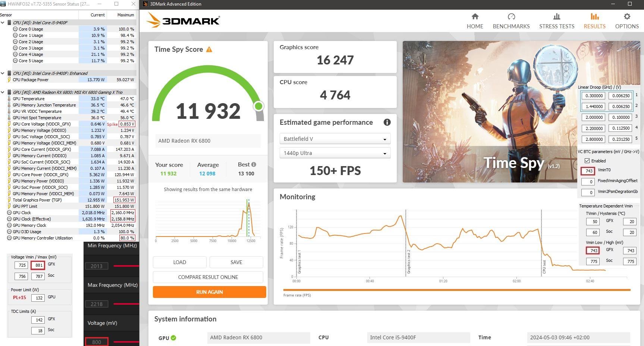Viewport: 644px width, 346px height.
Task: Click the Max Frequency red slider
Action: (x=126, y=304)
